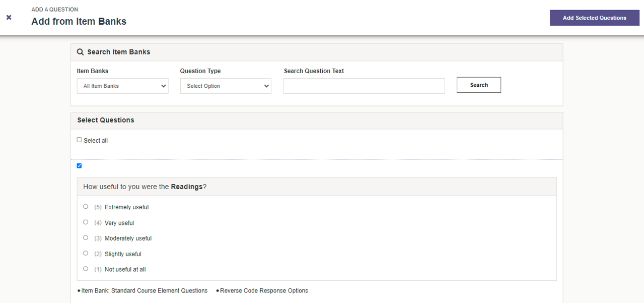Click the Search button
Image resolution: width=644 pixels, height=303 pixels.
pyautogui.click(x=479, y=85)
